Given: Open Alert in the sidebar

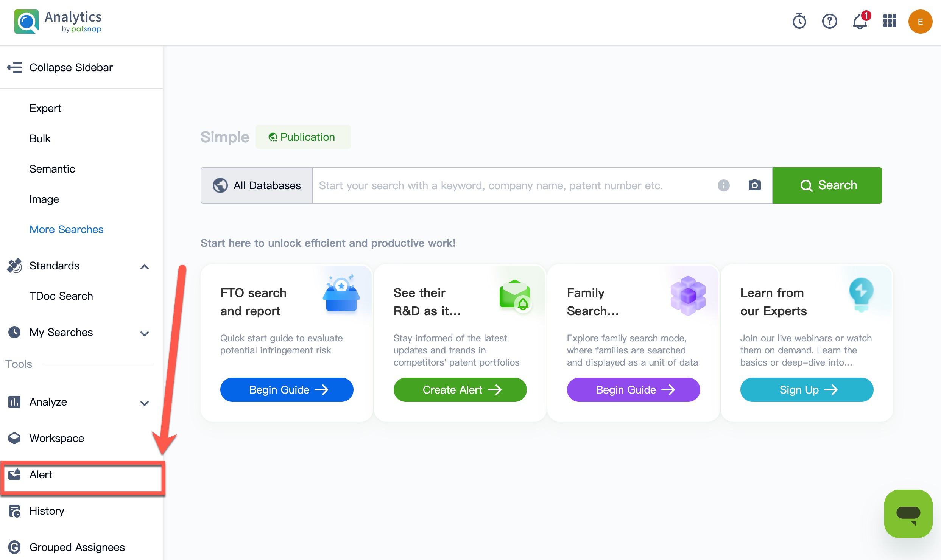Looking at the screenshot, I should point(41,474).
